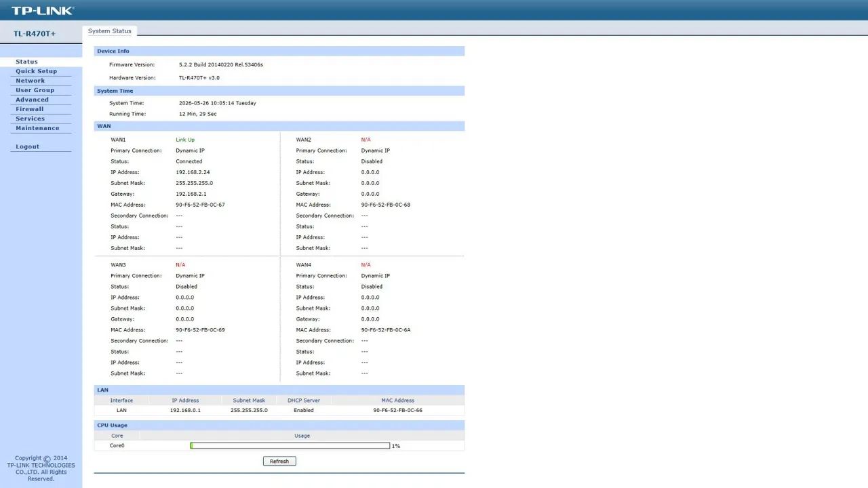Click the LAN DHCP Server Enabled cell
This screenshot has height=488, width=868.
point(304,410)
